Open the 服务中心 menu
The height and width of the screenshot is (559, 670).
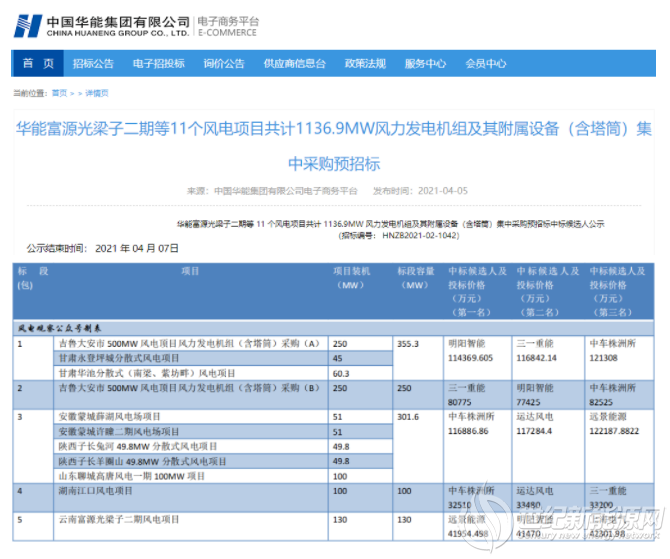(425, 64)
